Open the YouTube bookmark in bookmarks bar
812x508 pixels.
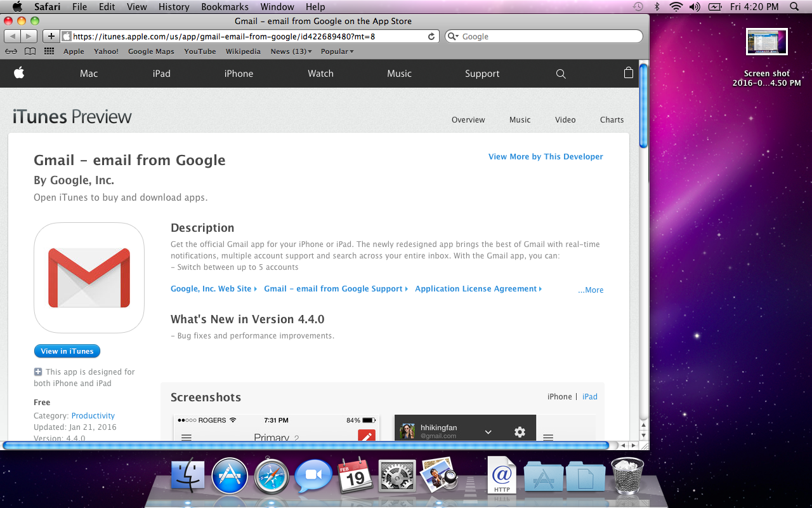click(x=200, y=51)
